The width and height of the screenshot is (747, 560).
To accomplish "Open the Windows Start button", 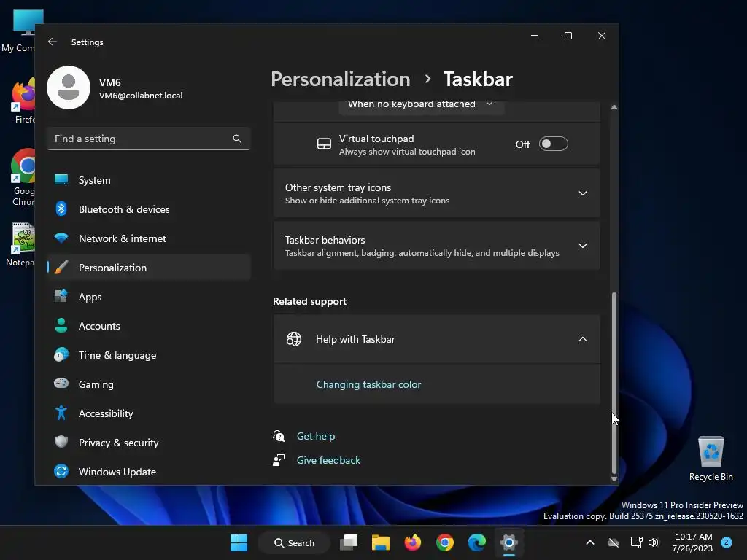I will point(239,542).
